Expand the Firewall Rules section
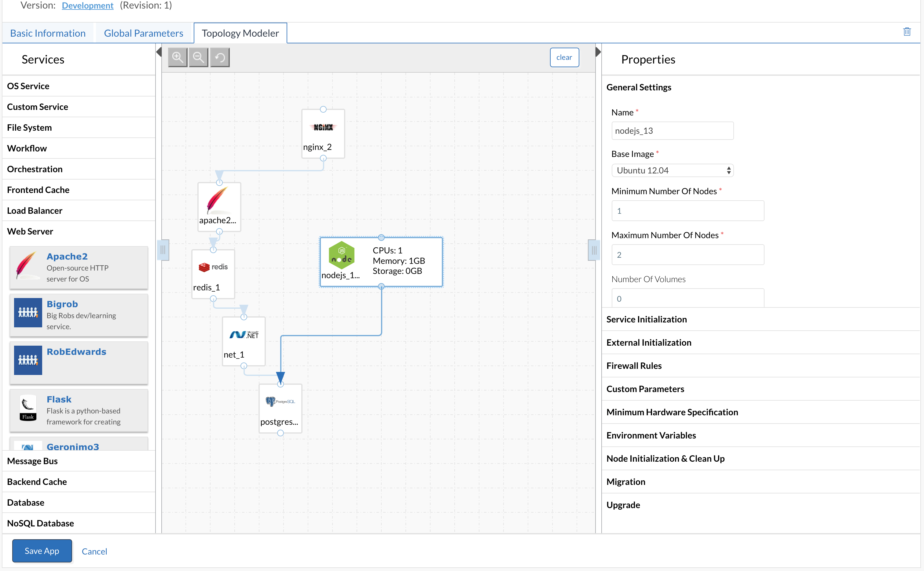This screenshot has height=571, width=924. pos(634,366)
